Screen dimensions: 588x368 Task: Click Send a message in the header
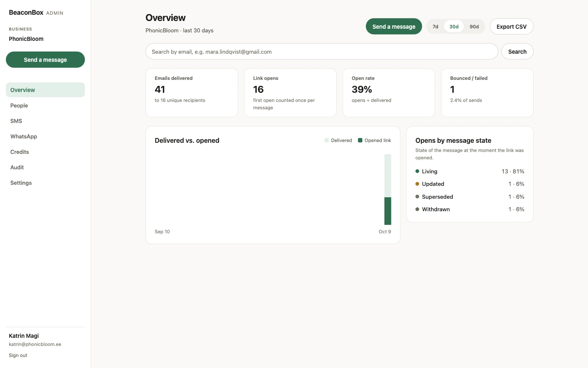tap(394, 26)
